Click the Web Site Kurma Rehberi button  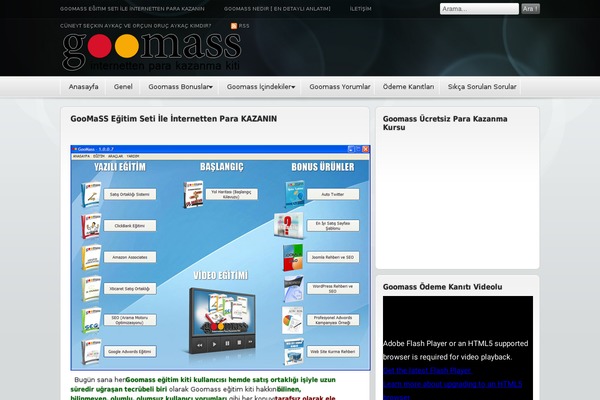[333, 351]
